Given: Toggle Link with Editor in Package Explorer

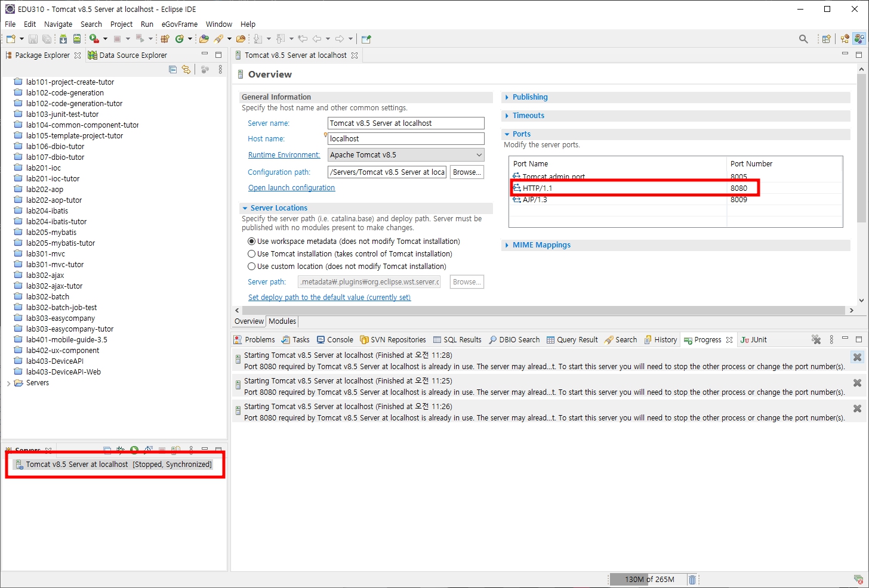Looking at the screenshot, I should (186, 70).
